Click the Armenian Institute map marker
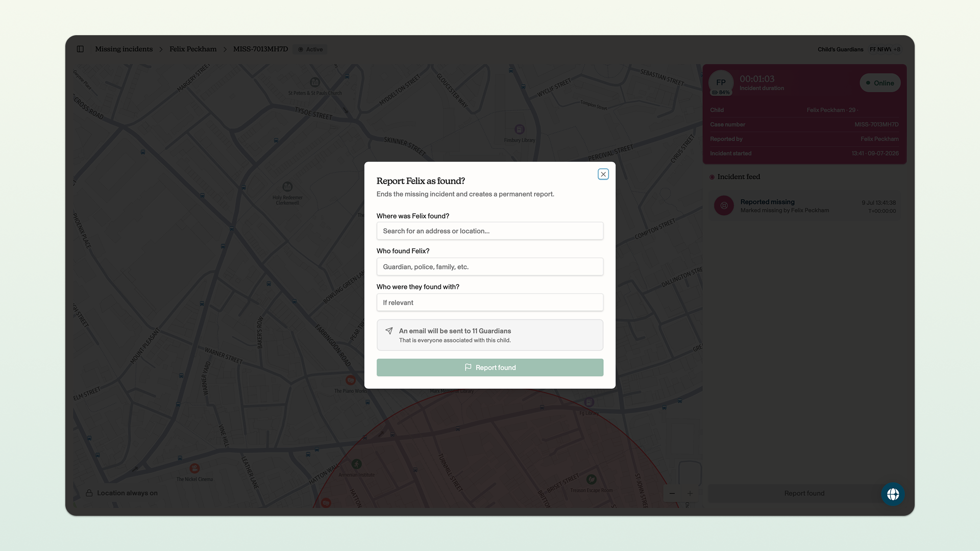Viewport: 980px width, 551px height. 357,464
